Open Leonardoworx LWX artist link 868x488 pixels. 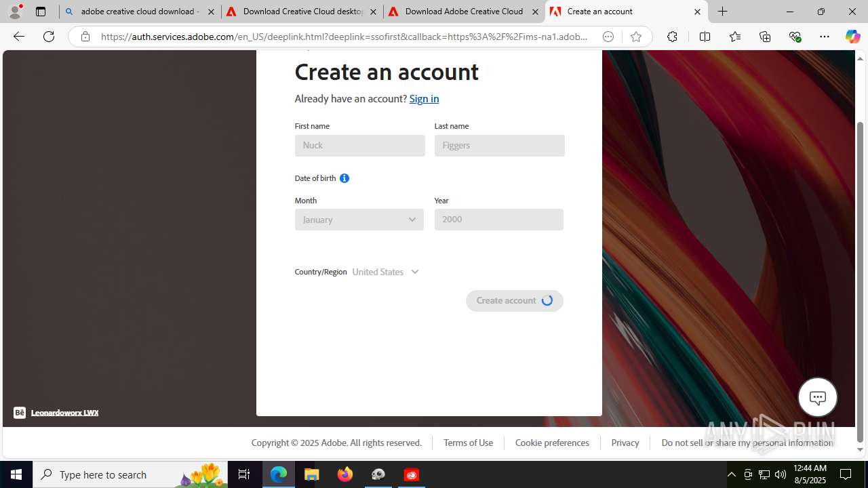pyautogui.click(x=64, y=412)
